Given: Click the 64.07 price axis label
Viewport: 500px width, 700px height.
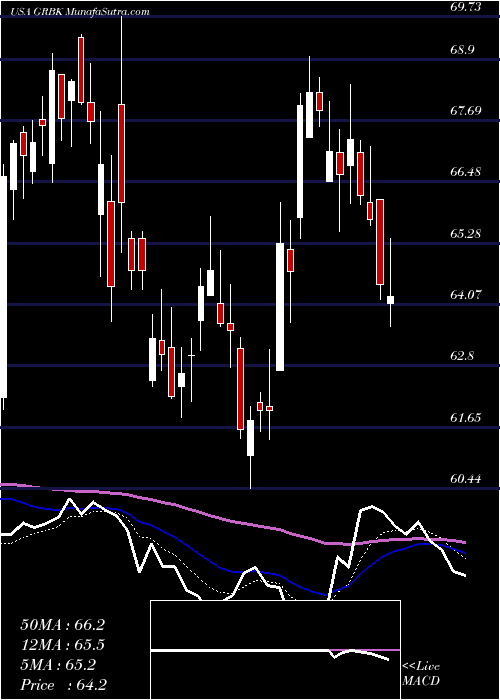Looking at the screenshot, I should (467, 294).
